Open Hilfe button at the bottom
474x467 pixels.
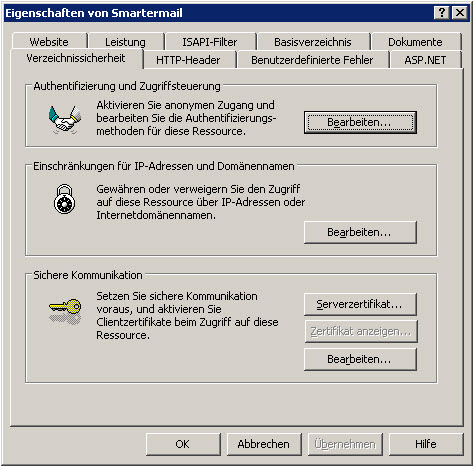[x=426, y=444]
